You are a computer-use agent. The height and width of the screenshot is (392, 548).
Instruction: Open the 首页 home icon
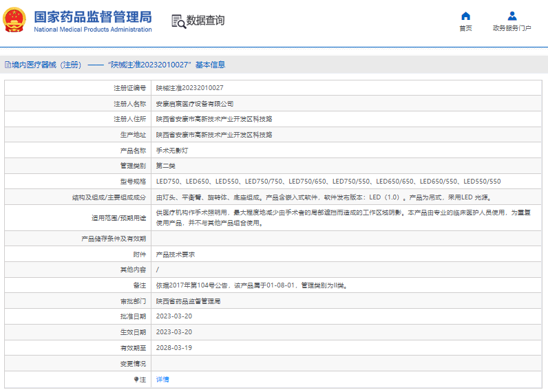pos(465,16)
